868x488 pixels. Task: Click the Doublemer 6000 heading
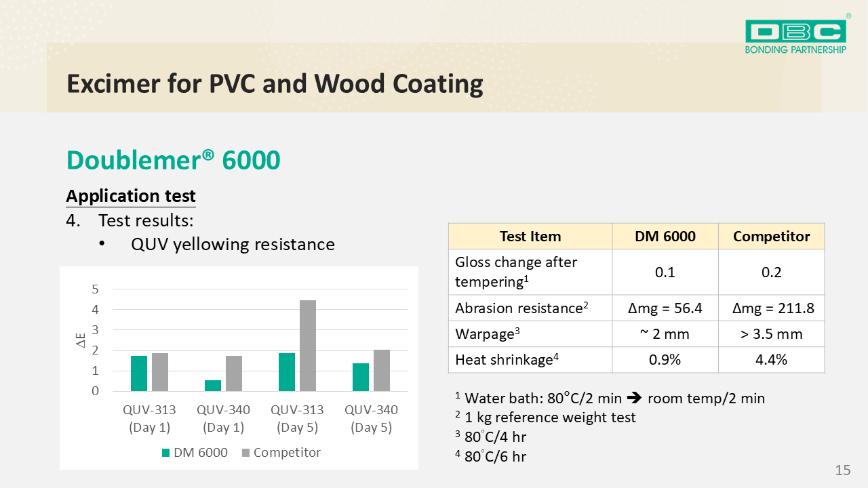(173, 160)
